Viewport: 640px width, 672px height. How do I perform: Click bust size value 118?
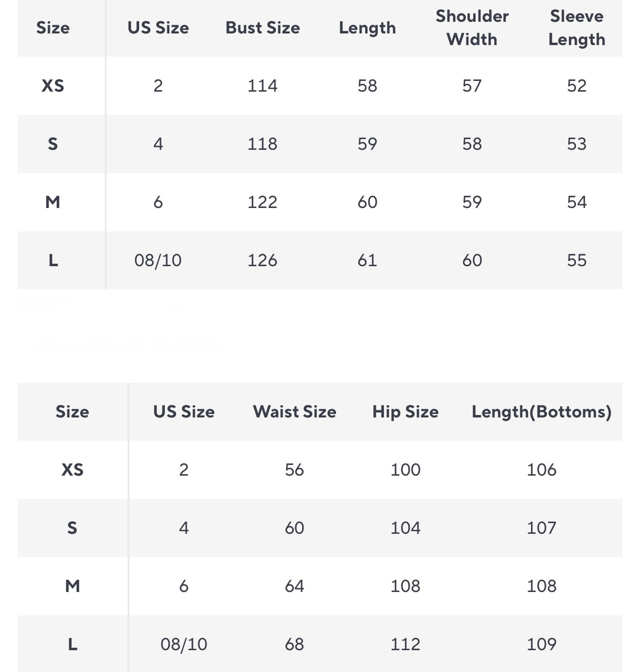[262, 144]
